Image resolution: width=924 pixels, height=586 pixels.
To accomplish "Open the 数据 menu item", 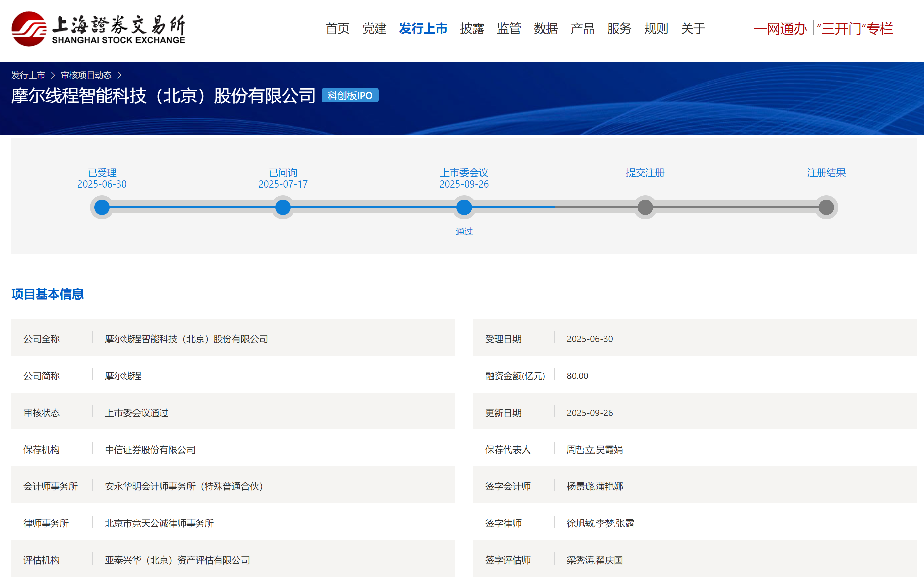I will click(x=546, y=29).
